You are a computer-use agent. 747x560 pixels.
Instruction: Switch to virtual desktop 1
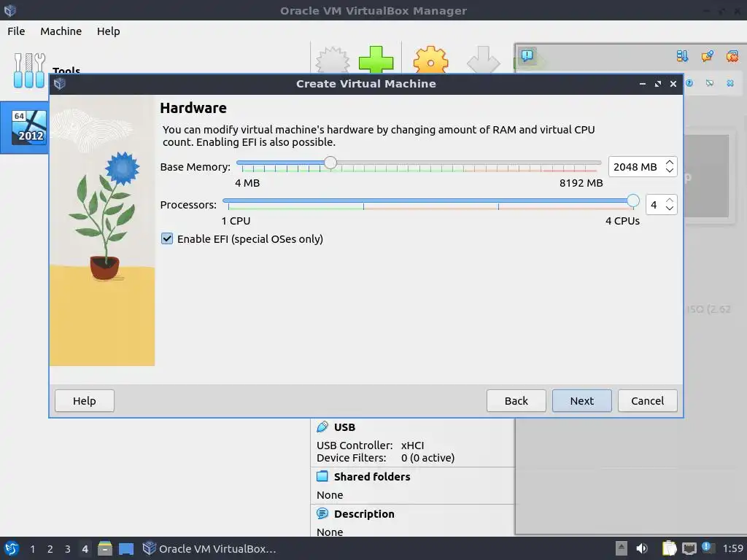[32, 549]
